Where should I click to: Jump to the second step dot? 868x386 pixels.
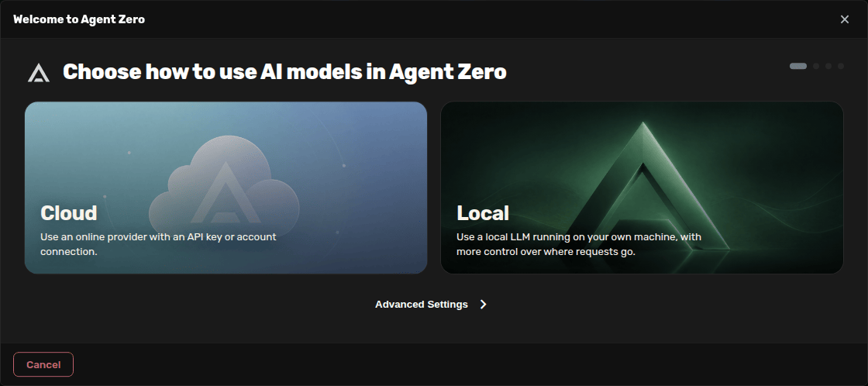click(817, 66)
